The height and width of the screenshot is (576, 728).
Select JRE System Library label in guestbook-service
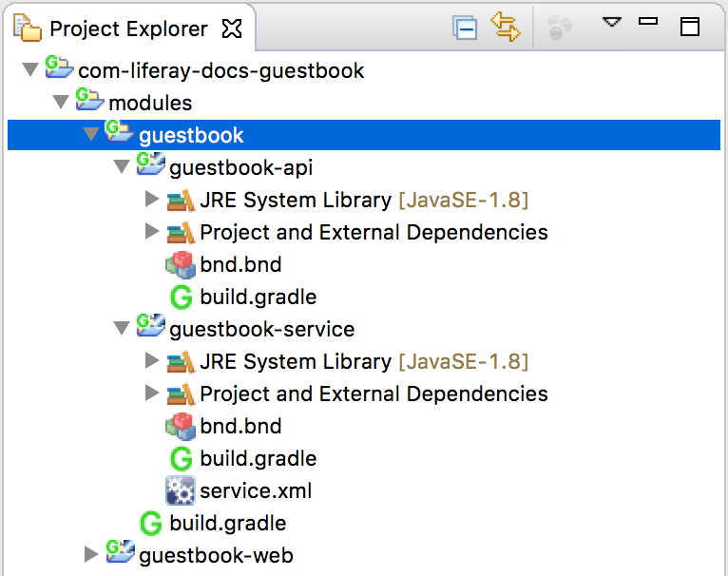coord(296,362)
